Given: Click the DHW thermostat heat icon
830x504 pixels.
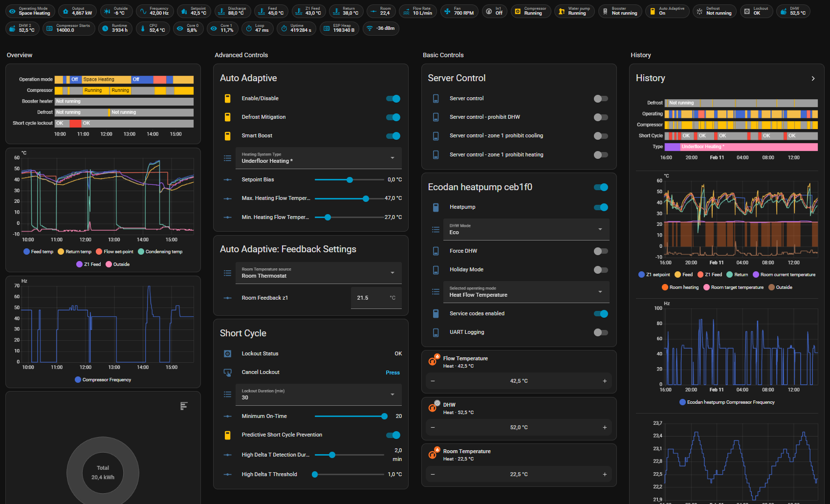Looking at the screenshot, I should (x=433, y=408).
